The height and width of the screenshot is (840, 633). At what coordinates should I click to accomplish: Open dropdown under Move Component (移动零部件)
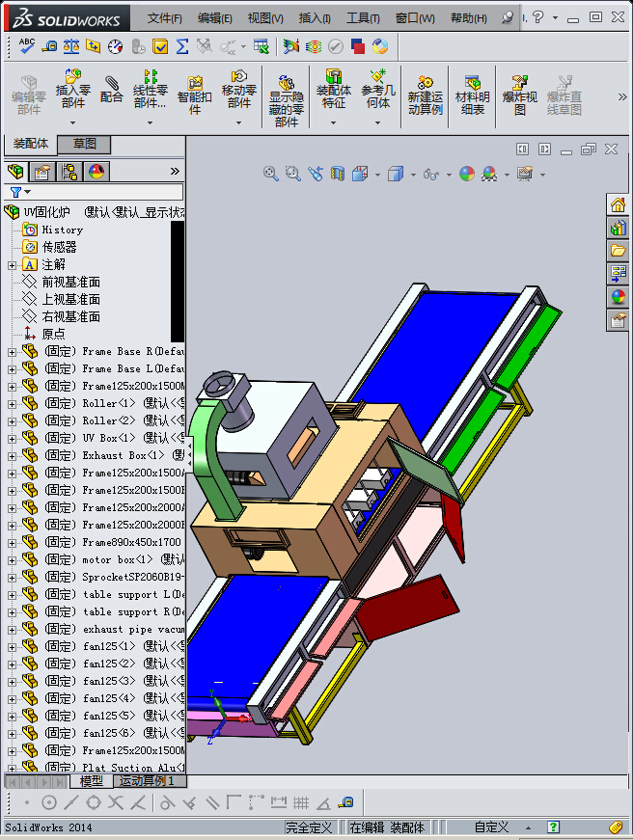(x=239, y=122)
